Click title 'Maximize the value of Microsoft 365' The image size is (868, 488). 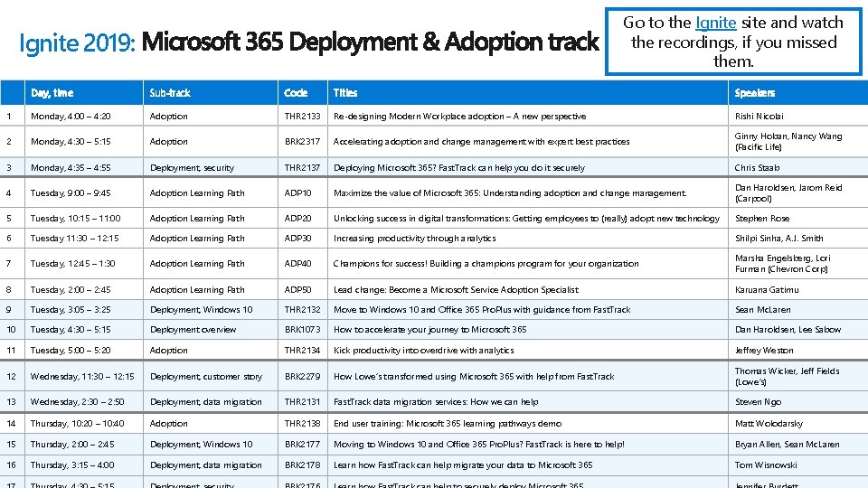coord(510,193)
